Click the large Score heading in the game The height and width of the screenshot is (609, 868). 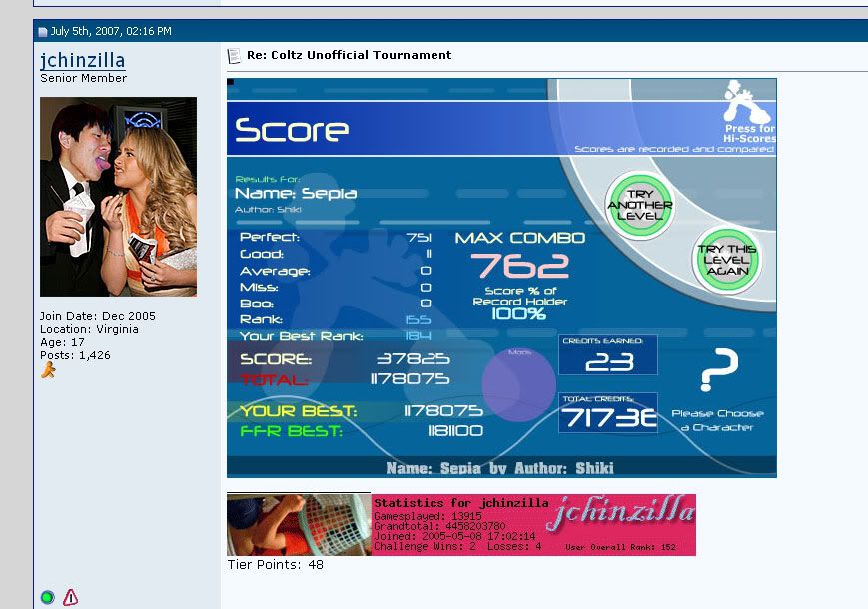pos(292,130)
